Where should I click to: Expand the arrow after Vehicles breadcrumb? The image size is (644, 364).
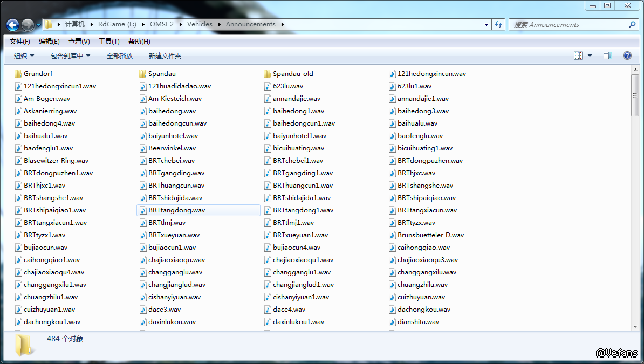tap(220, 25)
